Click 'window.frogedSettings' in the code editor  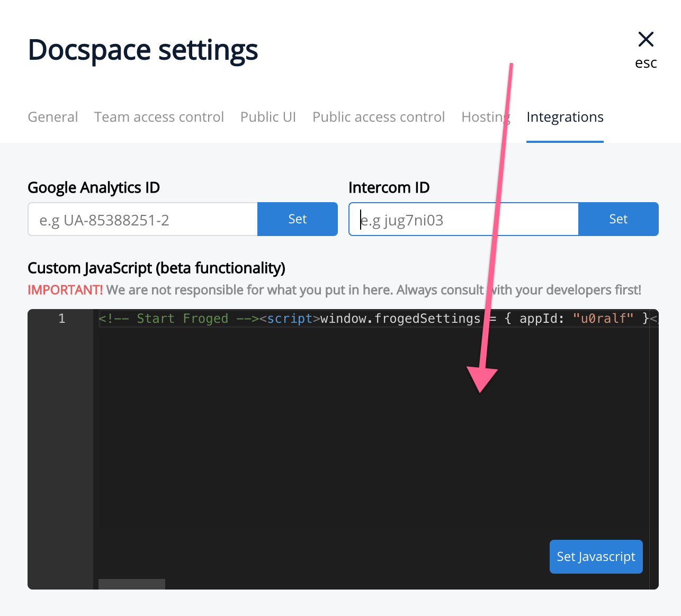[x=400, y=319]
